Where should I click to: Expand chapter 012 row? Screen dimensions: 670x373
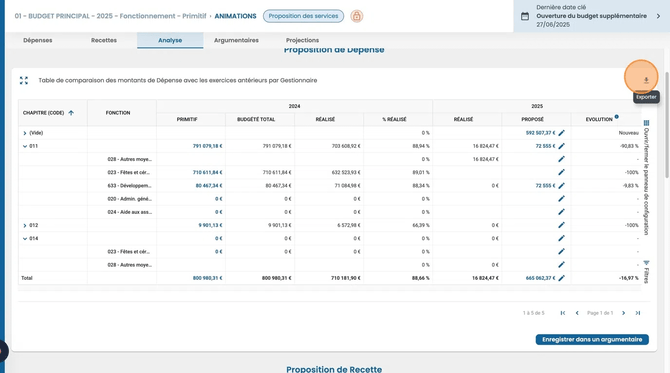(25, 225)
